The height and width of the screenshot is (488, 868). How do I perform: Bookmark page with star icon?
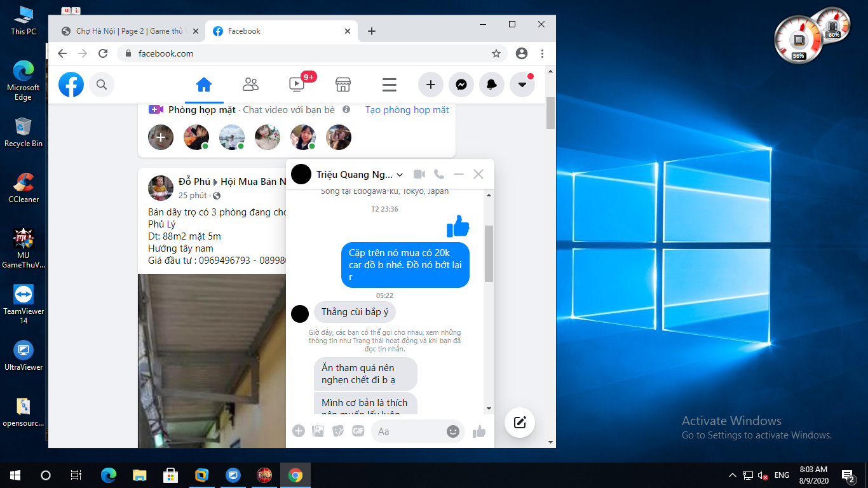(x=496, y=53)
